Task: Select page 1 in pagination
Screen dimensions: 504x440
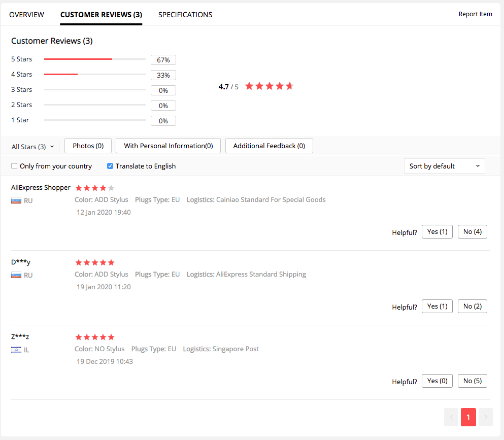Action: coord(468,417)
